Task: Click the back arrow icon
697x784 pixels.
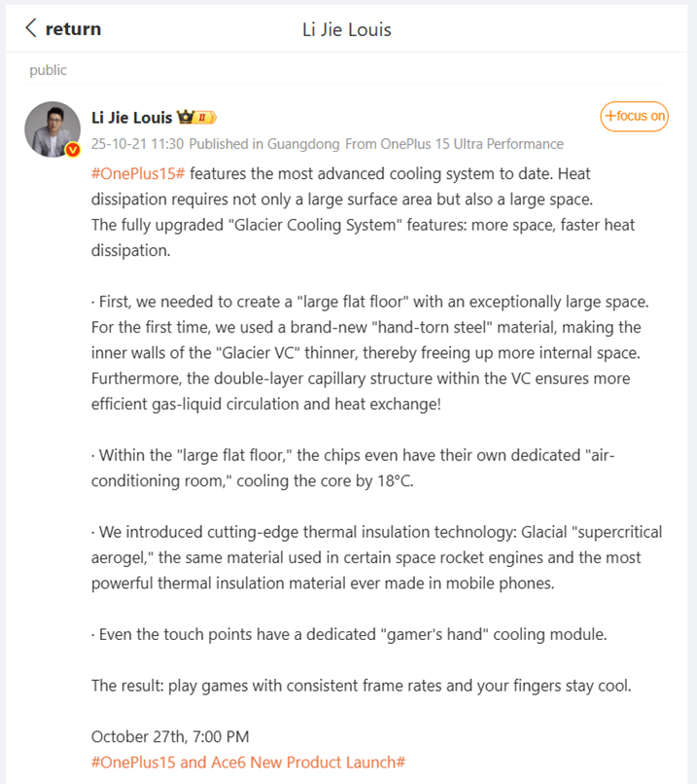Action: (x=31, y=28)
